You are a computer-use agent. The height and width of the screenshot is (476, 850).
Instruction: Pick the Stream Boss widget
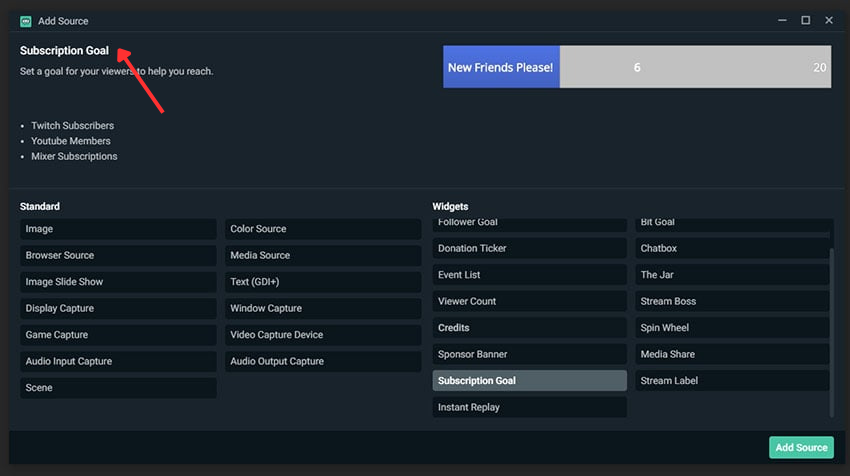tap(732, 301)
